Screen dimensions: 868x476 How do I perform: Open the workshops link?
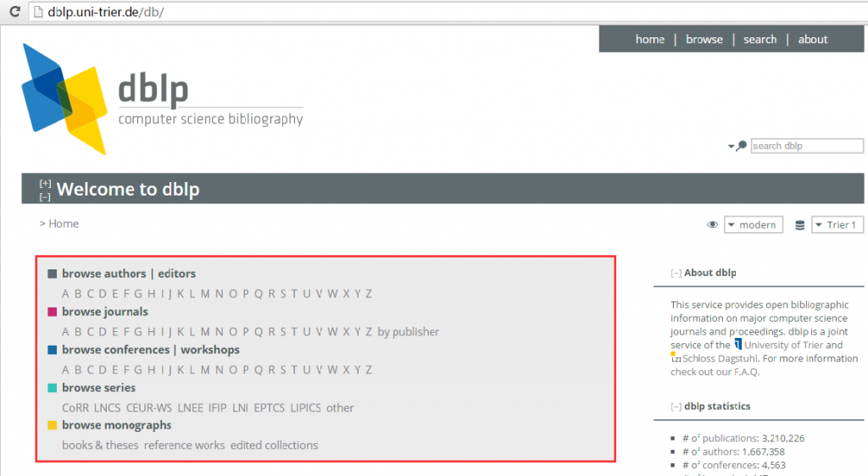[x=210, y=350]
